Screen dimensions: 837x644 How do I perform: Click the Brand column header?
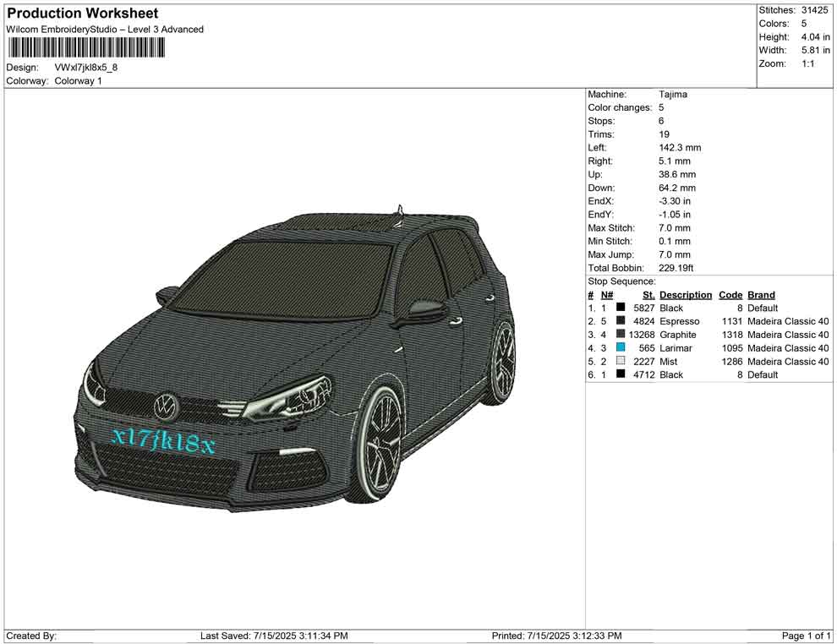click(761, 295)
